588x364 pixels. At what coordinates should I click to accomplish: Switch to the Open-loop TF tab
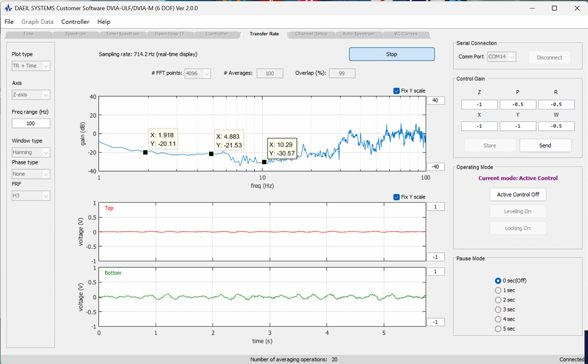point(170,34)
